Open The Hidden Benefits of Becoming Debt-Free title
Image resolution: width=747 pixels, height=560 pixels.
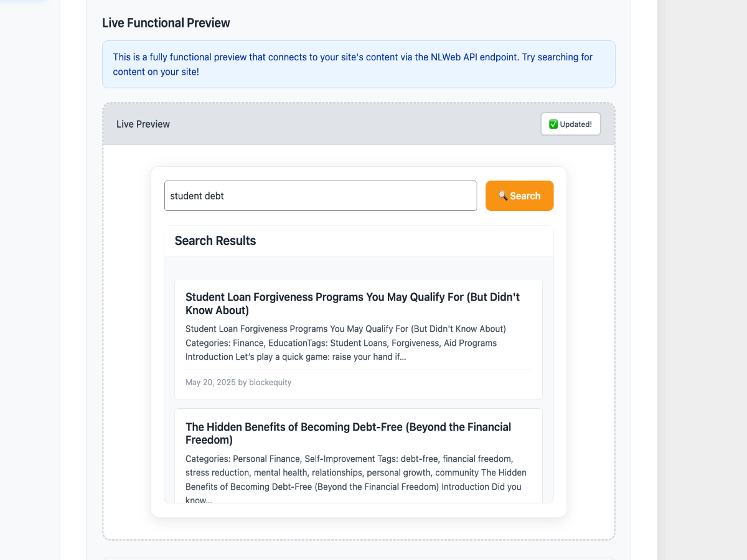(349, 434)
